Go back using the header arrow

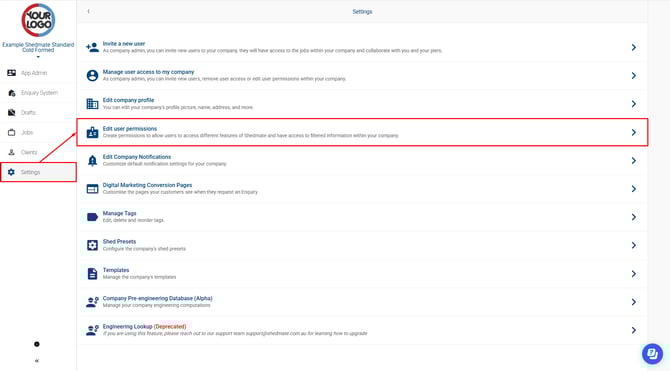pyautogui.click(x=88, y=12)
